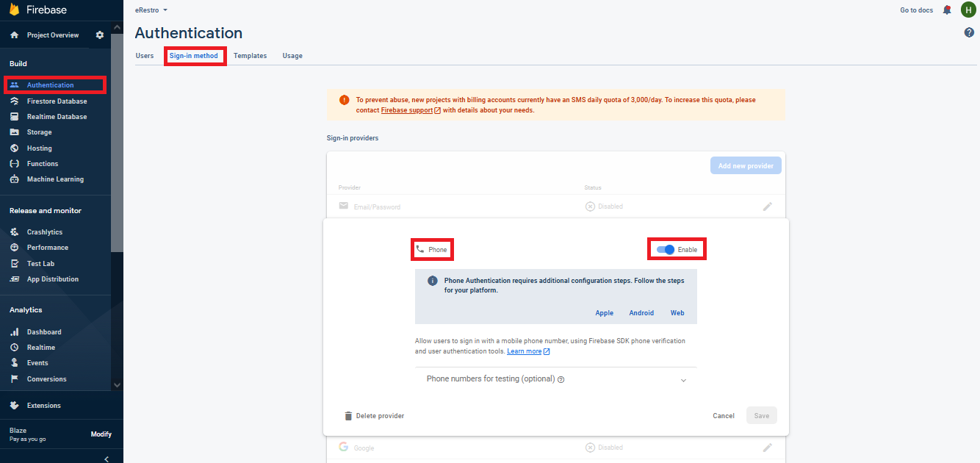Click the project settings gear icon
The width and height of the screenshot is (980, 463).
coord(100,35)
